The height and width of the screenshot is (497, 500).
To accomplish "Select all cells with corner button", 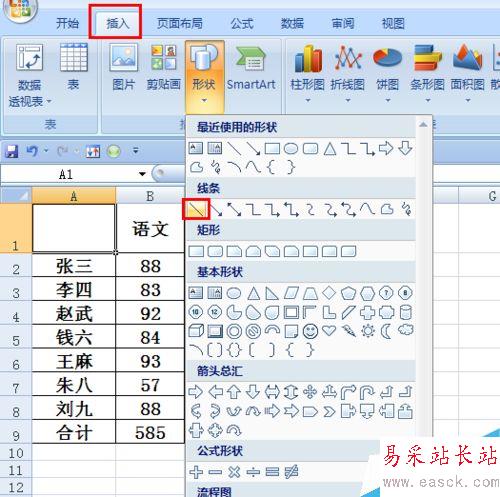I will coord(16,196).
